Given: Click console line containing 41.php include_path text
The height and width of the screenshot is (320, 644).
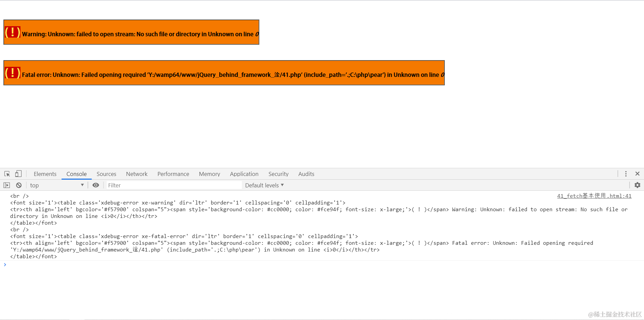Looking at the screenshot, I should tap(195, 250).
